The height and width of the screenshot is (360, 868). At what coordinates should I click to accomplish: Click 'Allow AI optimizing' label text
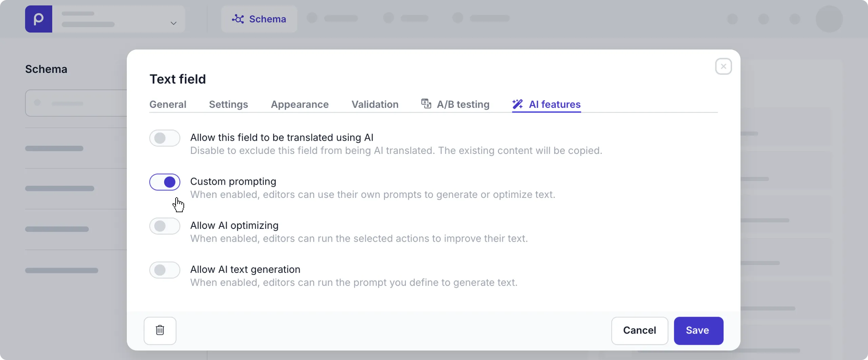[x=234, y=225]
